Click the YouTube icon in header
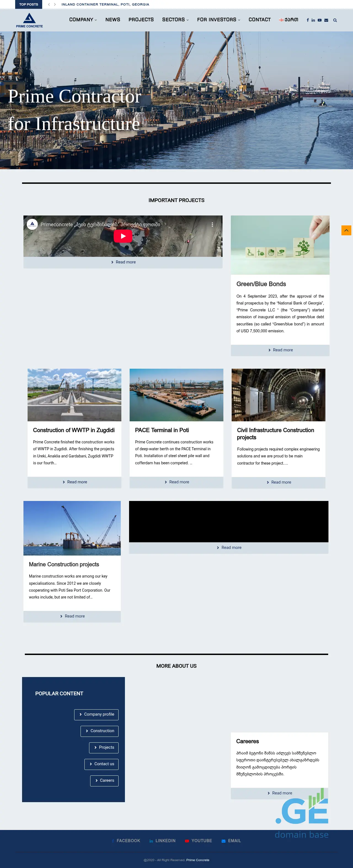 319,20
